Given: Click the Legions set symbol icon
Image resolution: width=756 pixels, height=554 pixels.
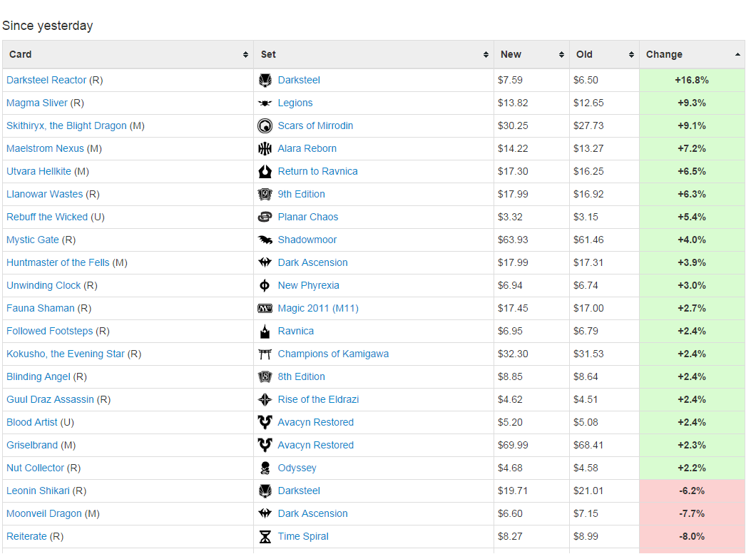Looking at the screenshot, I should (x=265, y=103).
